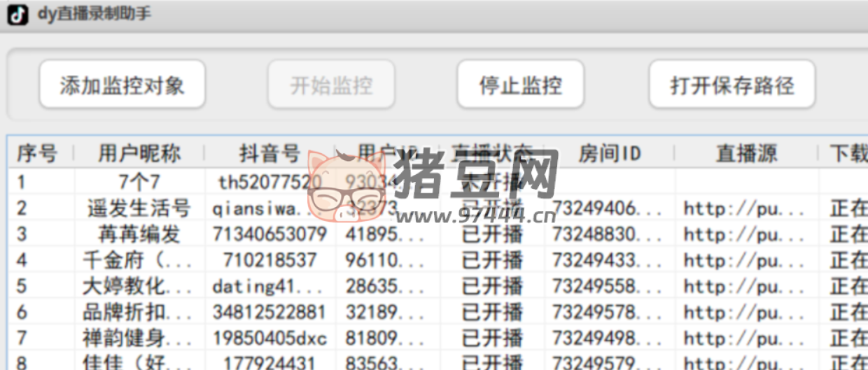The height and width of the screenshot is (370, 868).
Task: Click the 房间ID column header
Action: [x=609, y=153]
